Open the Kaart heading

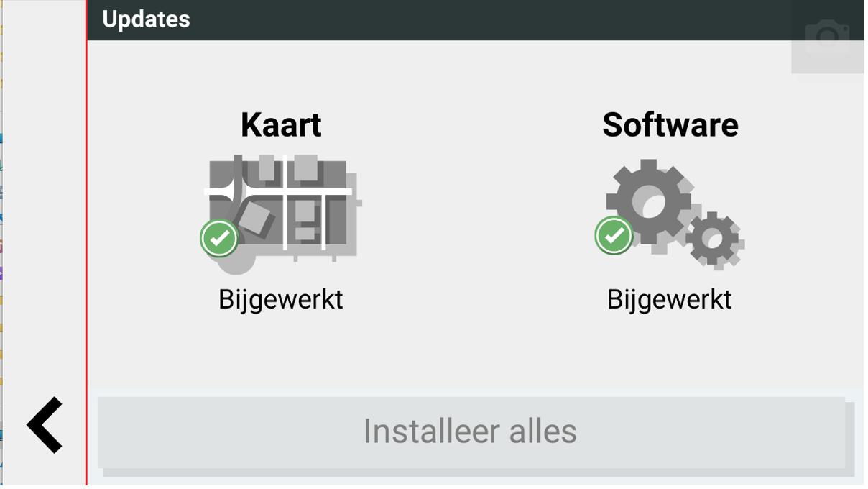pyautogui.click(x=281, y=125)
